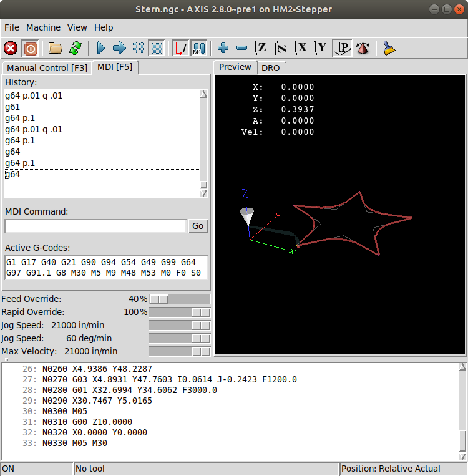Select first history entry g64 p.01 q .01
468x476 pixels.
click(102, 95)
